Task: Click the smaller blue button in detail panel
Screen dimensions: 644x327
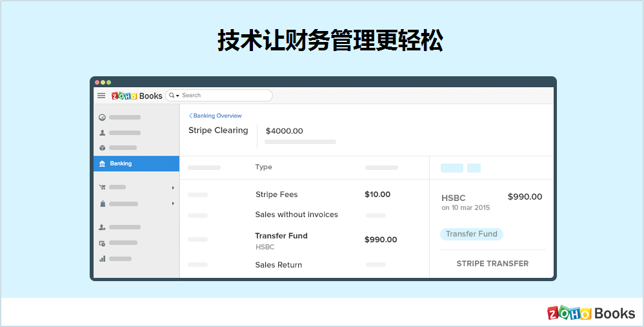Action: coord(474,168)
